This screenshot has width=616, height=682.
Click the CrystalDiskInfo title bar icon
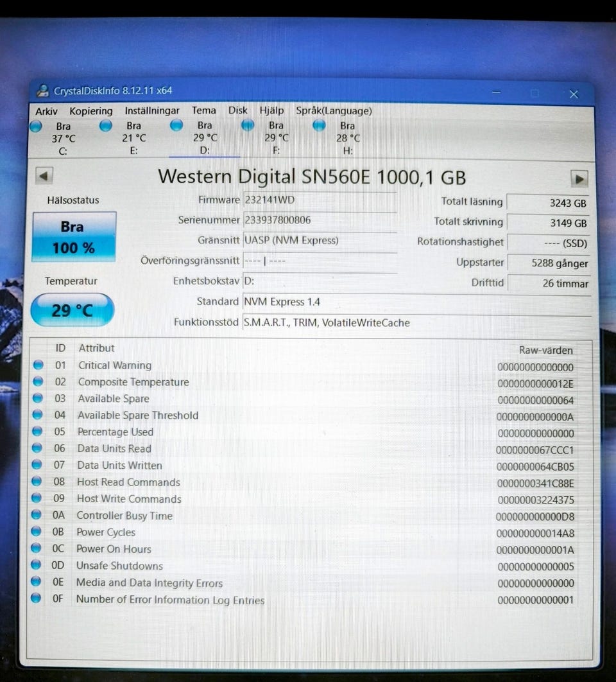[x=42, y=91]
